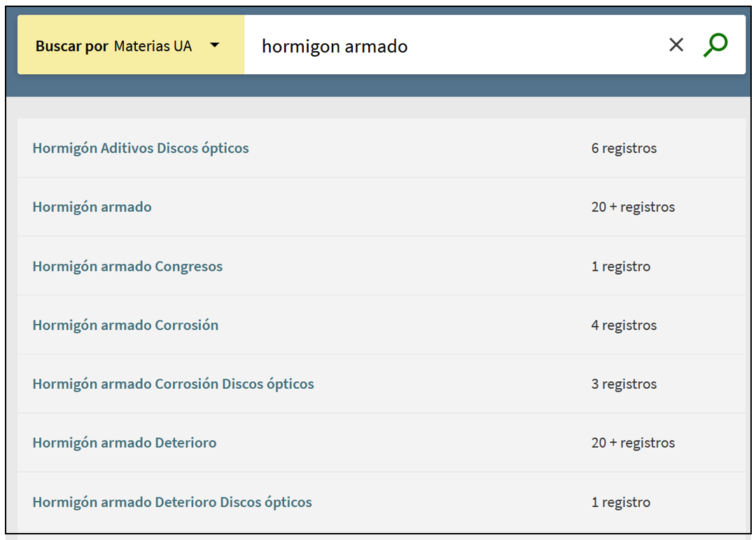Open Hormigón Aditivos Discos ópticos subject
The height and width of the screenshot is (540, 756).
click(x=141, y=148)
